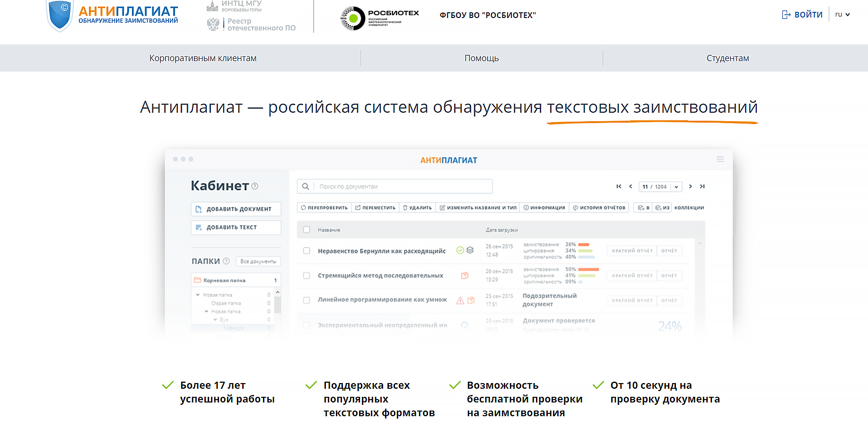Open the Студентам menu item

(728, 58)
